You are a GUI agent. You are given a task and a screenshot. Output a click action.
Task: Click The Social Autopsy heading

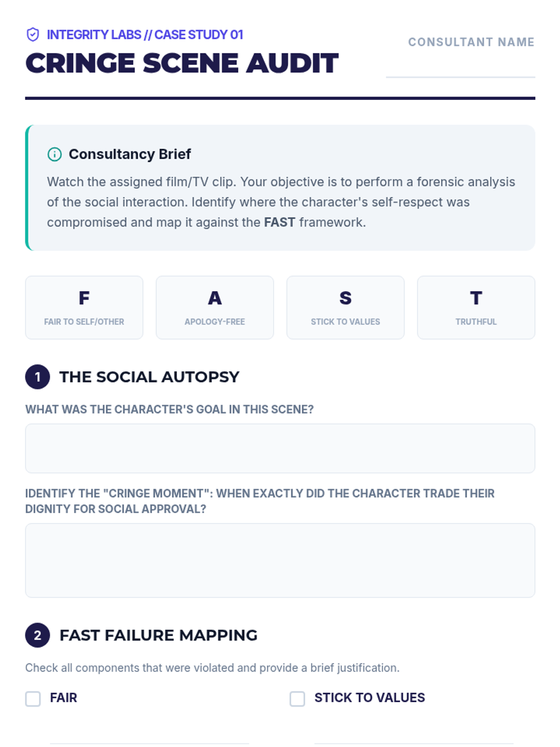[x=149, y=377]
